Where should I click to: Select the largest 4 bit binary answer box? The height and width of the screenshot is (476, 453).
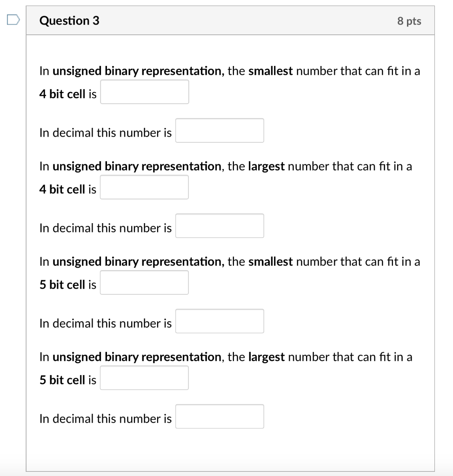point(144,187)
